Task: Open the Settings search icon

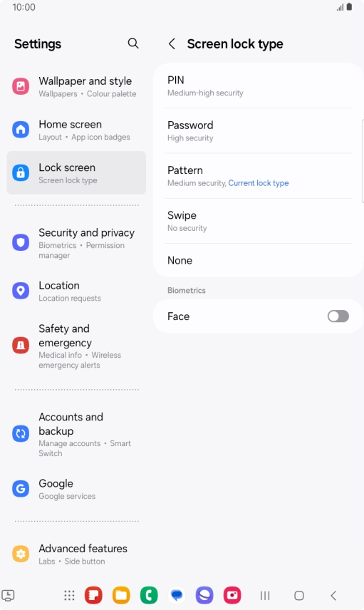Action: click(x=133, y=43)
